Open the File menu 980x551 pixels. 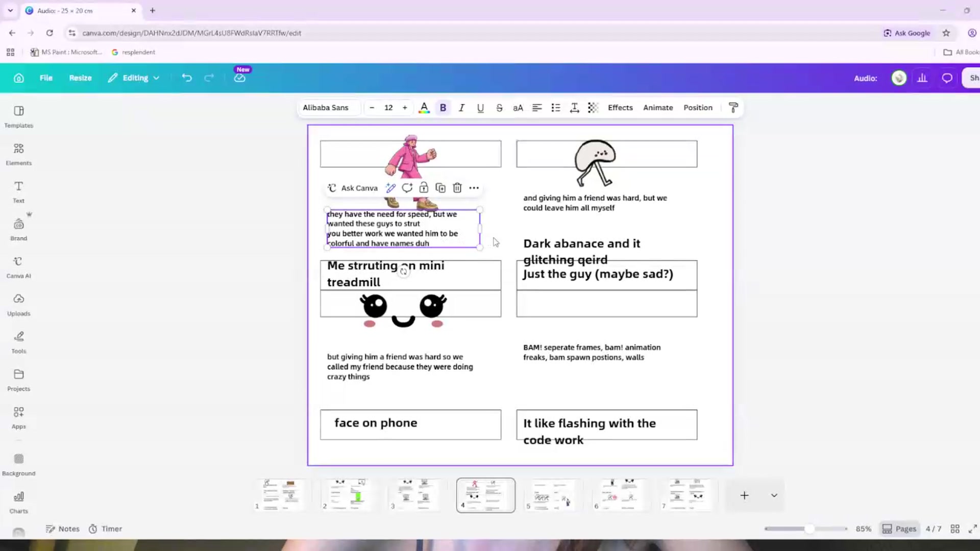pos(46,78)
